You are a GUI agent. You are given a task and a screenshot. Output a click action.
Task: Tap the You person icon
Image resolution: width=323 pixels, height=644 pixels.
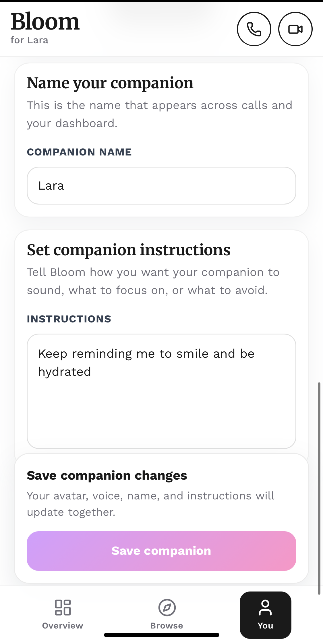pyautogui.click(x=265, y=608)
